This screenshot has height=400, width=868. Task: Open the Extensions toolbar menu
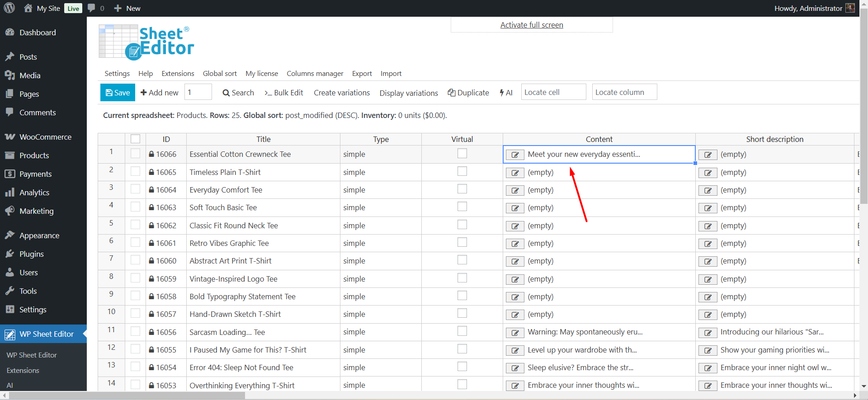(x=178, y=73)
